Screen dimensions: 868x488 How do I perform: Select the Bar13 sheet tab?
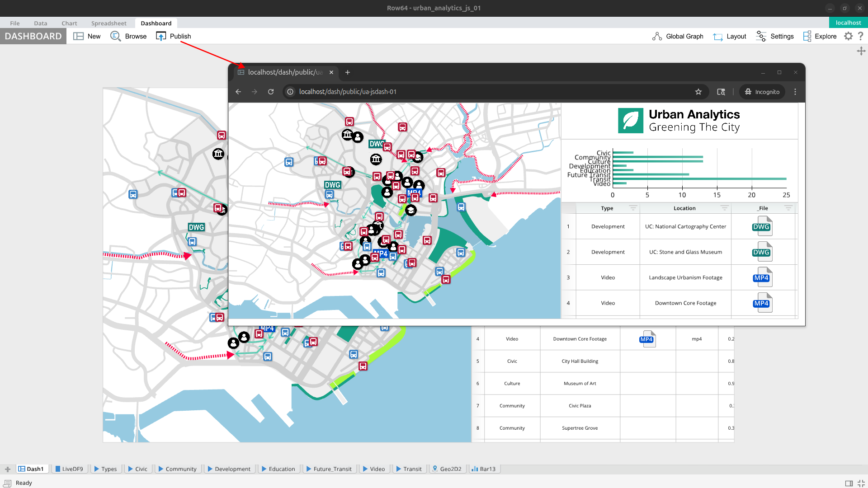tap(484, 469)
